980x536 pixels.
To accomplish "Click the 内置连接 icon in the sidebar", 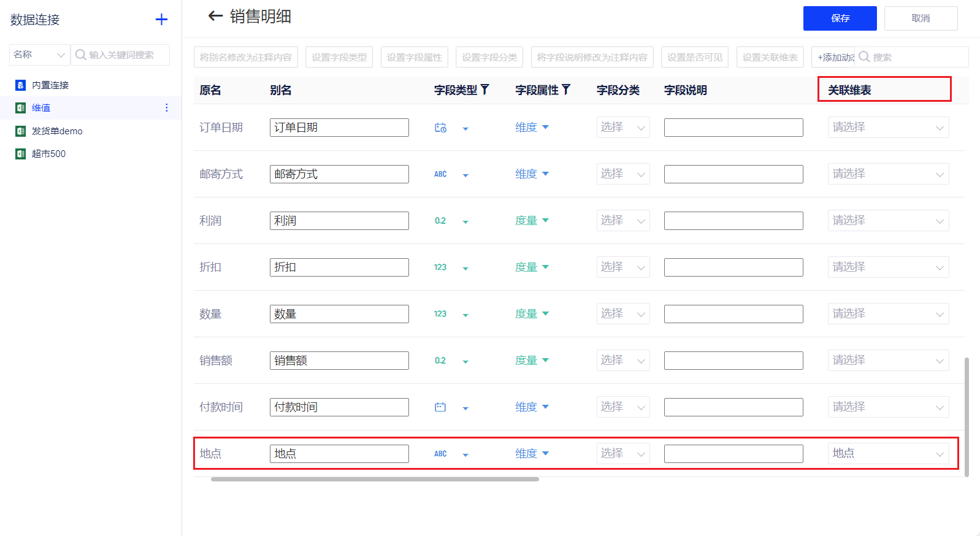I will [20, 85].
